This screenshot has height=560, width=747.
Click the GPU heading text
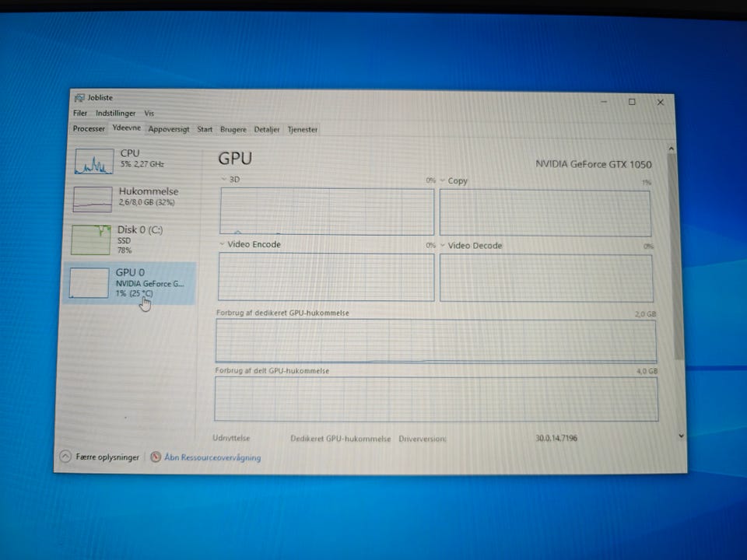pyautogui.click(x=235, y=159)
